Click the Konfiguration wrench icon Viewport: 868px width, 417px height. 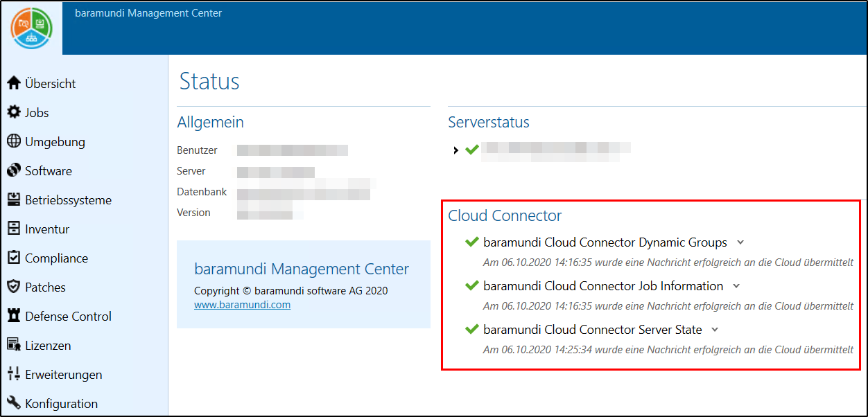(x=14, y=403)
